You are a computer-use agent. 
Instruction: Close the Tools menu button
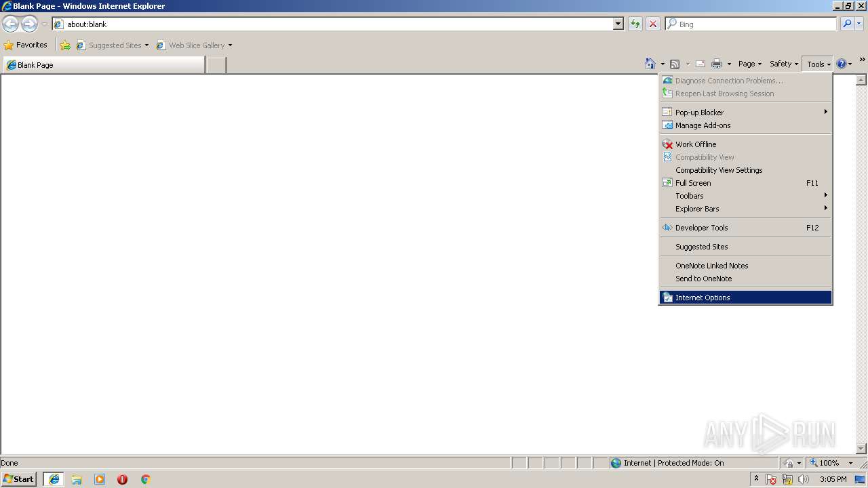click(818, 64)
